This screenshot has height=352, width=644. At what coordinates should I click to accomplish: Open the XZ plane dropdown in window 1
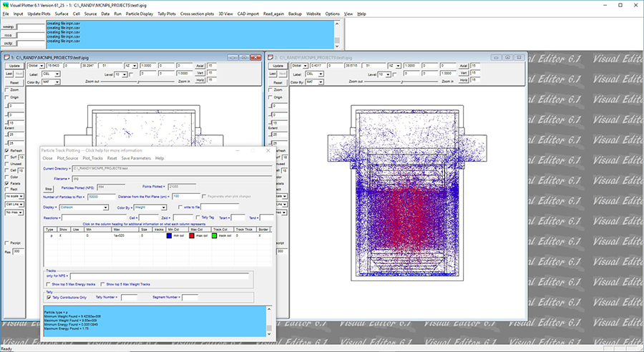pos(131,66)
